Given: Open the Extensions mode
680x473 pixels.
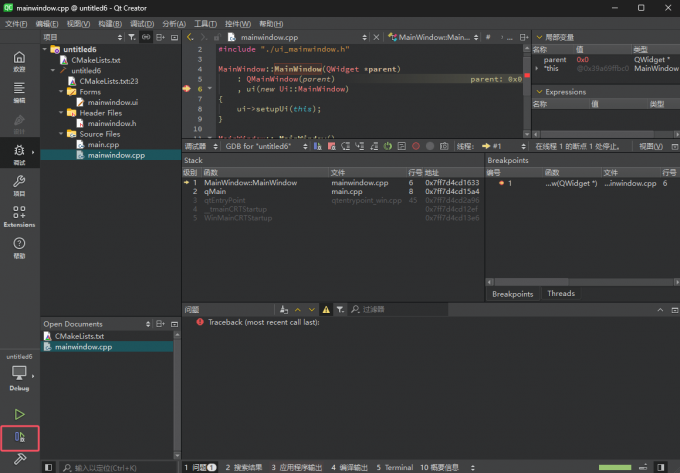Looking at the screenshot, I should [19, 215].
